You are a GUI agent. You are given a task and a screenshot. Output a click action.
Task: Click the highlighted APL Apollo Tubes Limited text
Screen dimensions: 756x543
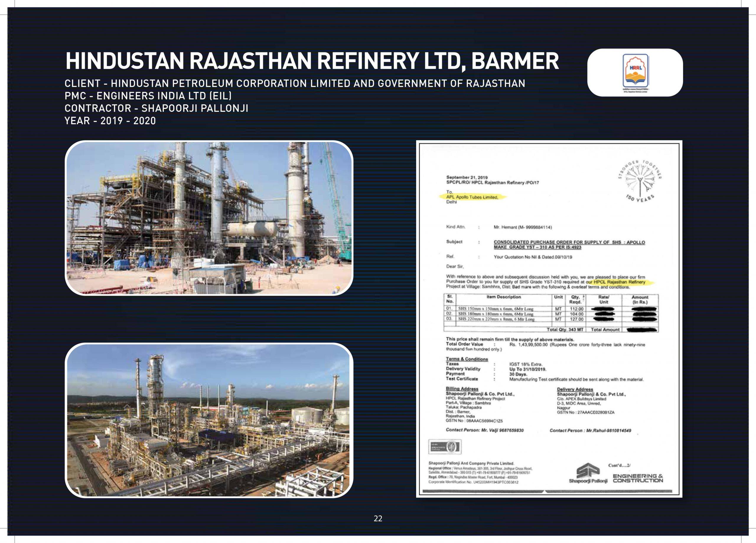pyautogui.click(x=472, y=197)
